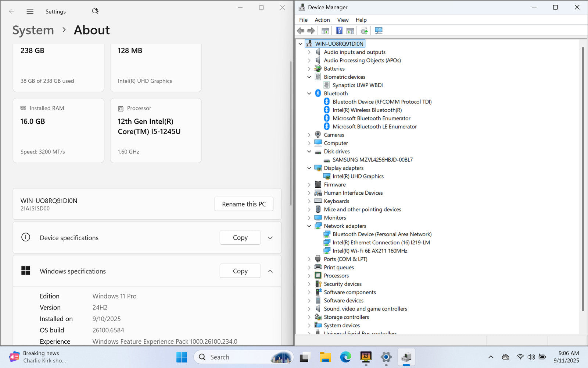Expand Audio inputs and outputs node

pos(309,52)
